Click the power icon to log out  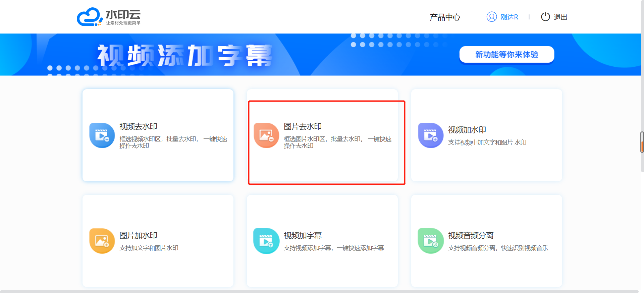pyautogui.click(x=545, y=17)
